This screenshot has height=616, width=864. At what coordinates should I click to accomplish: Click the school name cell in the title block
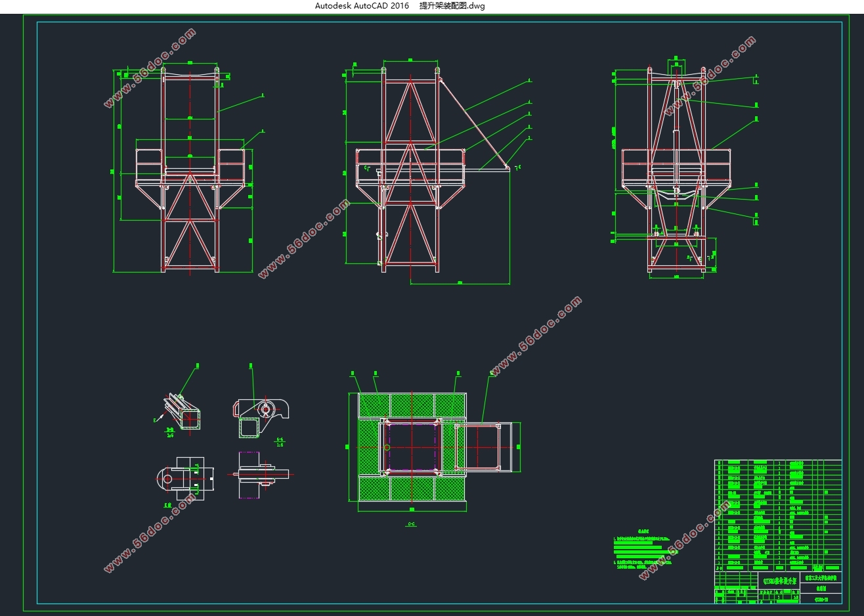[x=821, y=577]
